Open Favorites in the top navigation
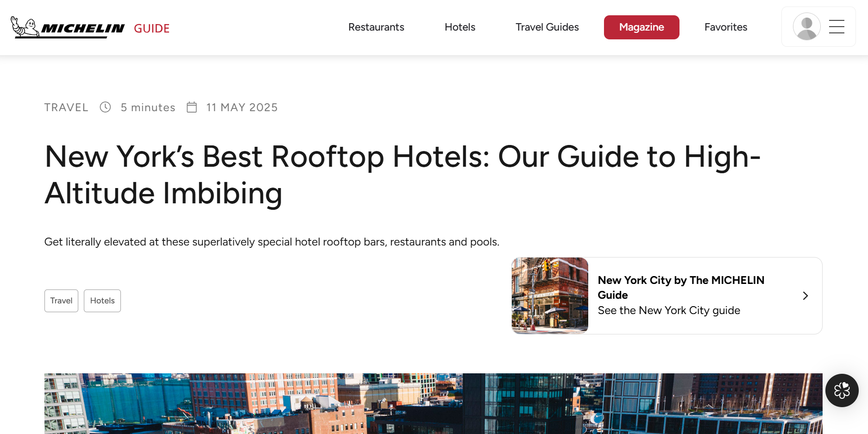 coord(726,27)
